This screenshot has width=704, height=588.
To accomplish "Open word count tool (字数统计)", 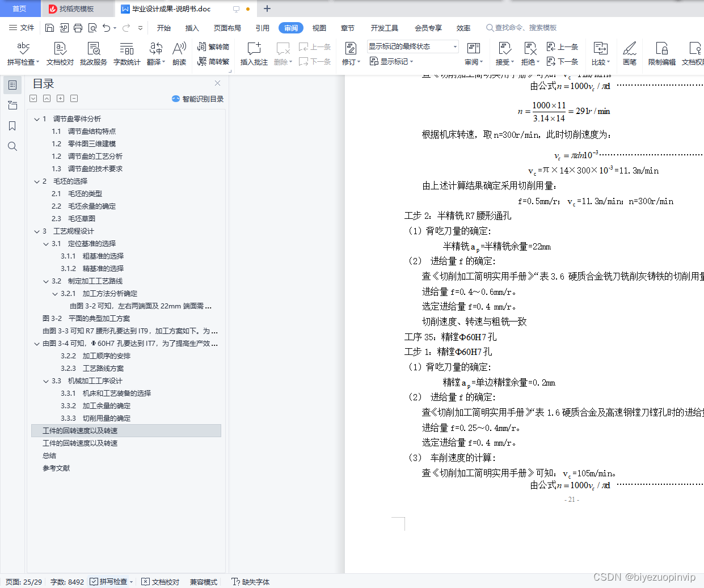I will coord(127,54).
